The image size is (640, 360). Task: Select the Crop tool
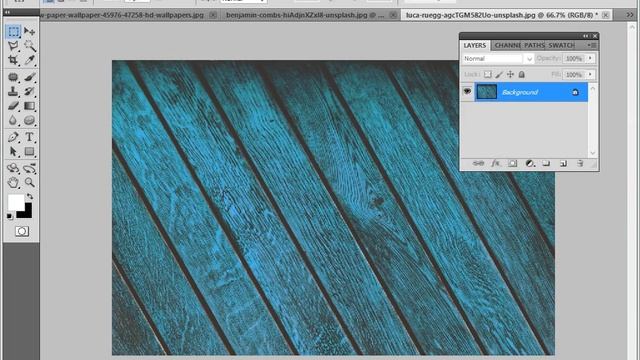point(13,60)
